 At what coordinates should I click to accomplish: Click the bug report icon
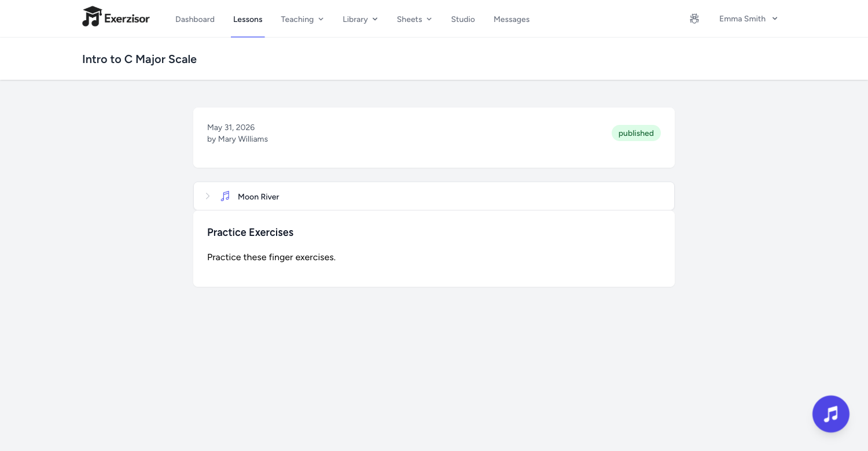tap(694, 19)
